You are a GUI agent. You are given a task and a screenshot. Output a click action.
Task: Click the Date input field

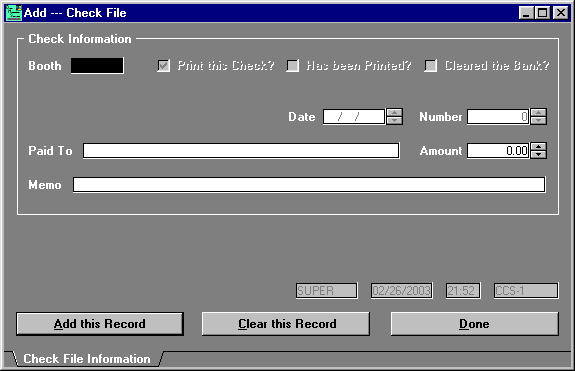point(354,117)
